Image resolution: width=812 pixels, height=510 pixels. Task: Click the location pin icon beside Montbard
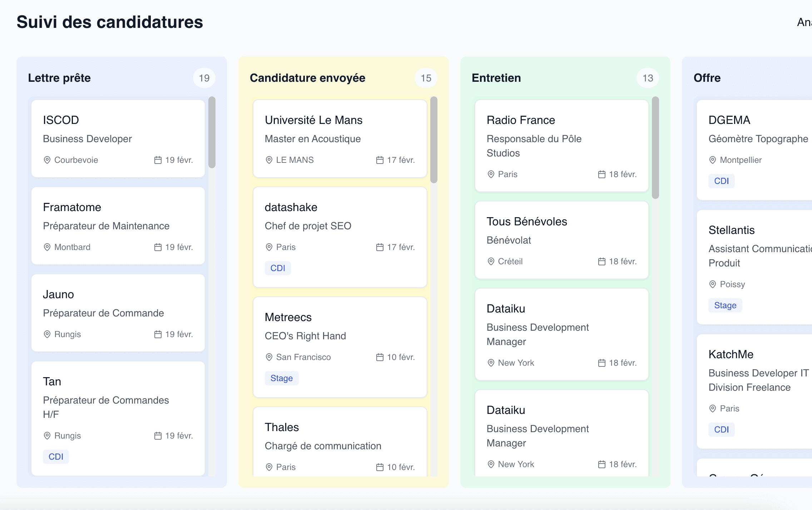click(x=47, y=247)
